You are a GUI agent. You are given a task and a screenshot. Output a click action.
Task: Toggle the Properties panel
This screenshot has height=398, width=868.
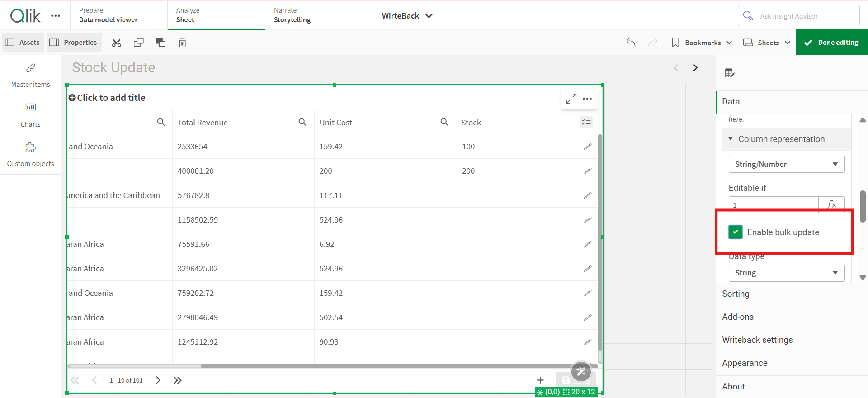tap(74, 43)
